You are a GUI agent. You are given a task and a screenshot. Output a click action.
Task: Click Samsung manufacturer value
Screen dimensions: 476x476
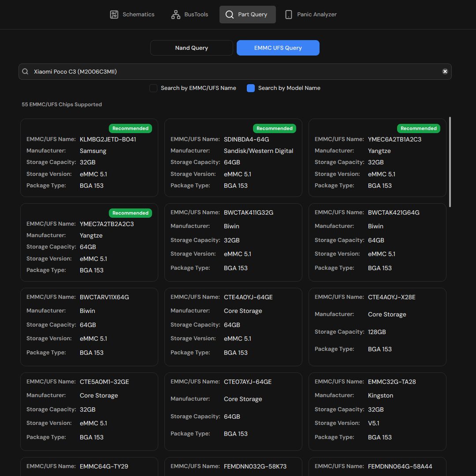[93, 151]
